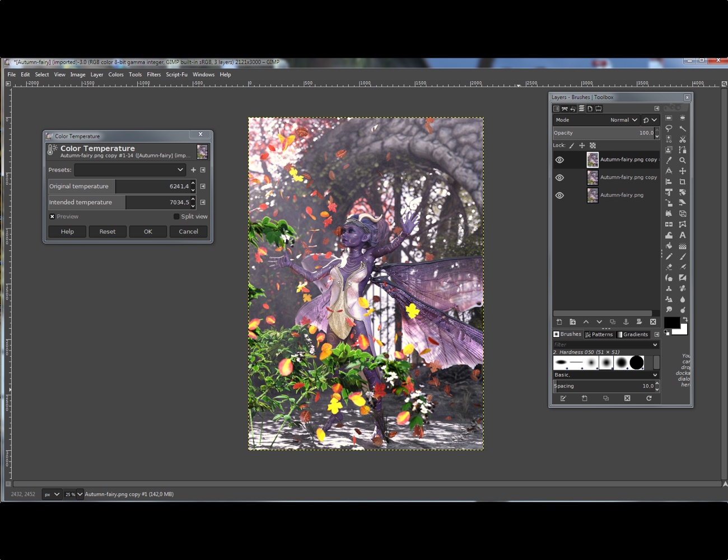Click OK in the Color Temperature dialog

pos(148,231)
